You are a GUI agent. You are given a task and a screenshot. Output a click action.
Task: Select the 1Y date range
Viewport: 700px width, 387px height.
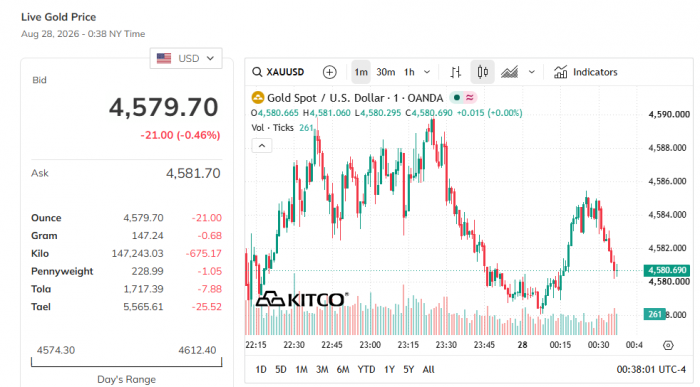pos(389,370)
